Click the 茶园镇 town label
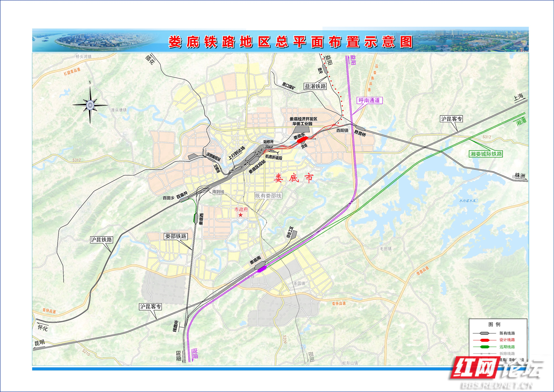The image size is (554, 392). 299,283
